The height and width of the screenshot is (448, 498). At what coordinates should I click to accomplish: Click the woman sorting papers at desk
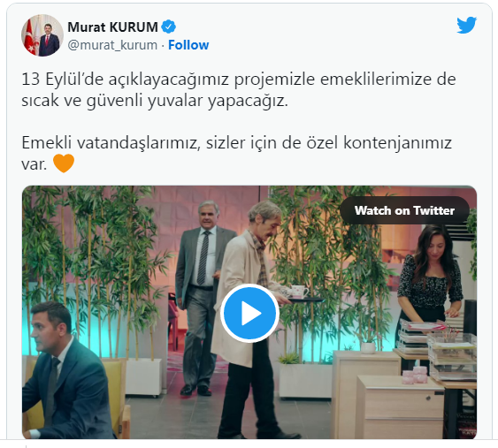pos(429,285)
